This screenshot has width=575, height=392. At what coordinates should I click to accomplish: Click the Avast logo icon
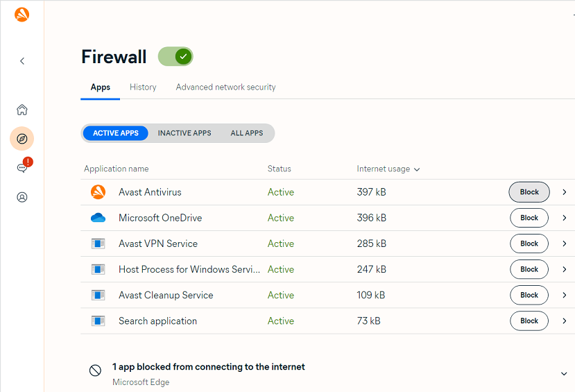[22, 14]
